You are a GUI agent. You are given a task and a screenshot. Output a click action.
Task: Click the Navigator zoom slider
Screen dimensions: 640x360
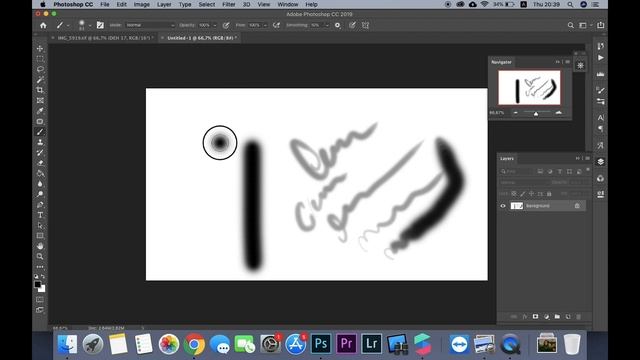click(x=536, y=113)
